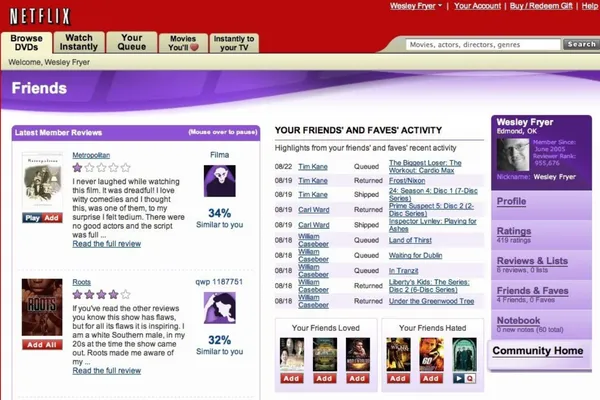Viewport: 600px width, 400px height.
Task: Read the full review of Metropolitan
Action: point(107,244)
